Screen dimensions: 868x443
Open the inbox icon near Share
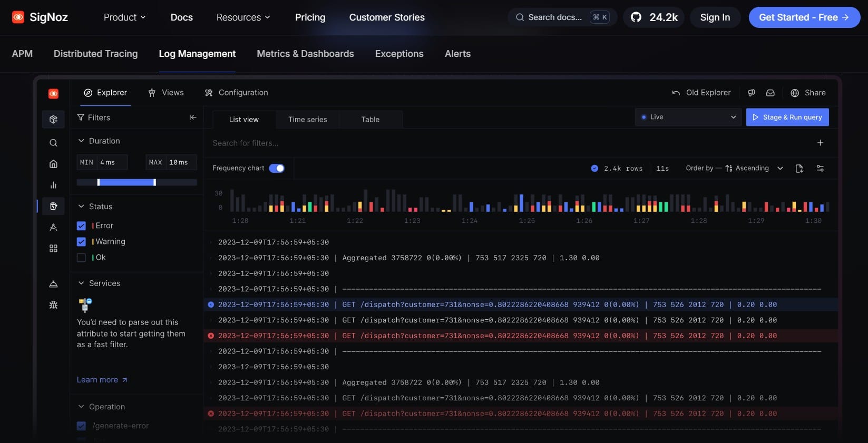pyautogui.click(x=770, y=93)
